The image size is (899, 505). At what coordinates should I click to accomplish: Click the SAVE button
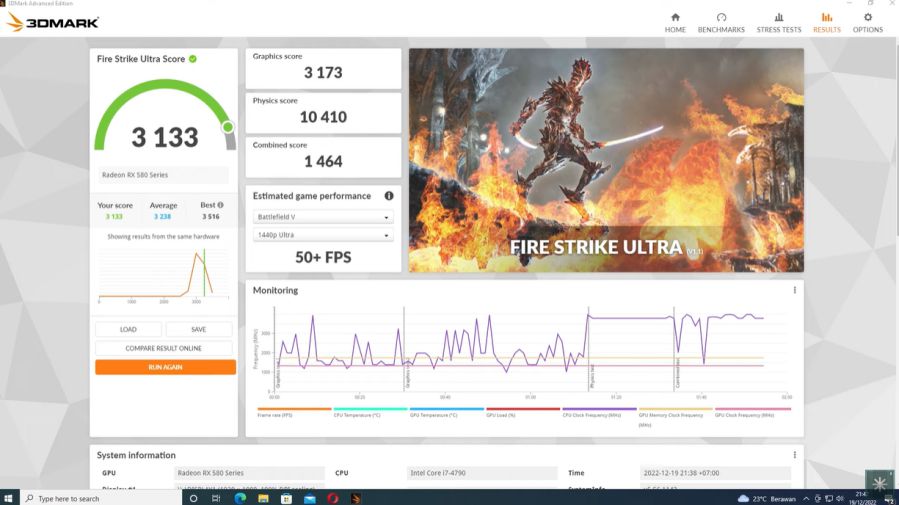(x=198, y=329)
